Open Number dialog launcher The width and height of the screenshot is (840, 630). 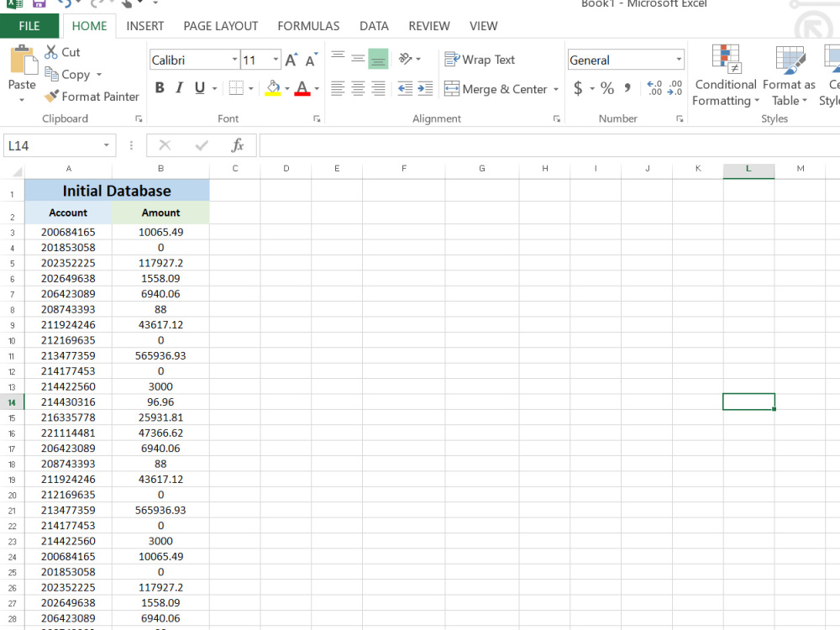click(680, 119)
